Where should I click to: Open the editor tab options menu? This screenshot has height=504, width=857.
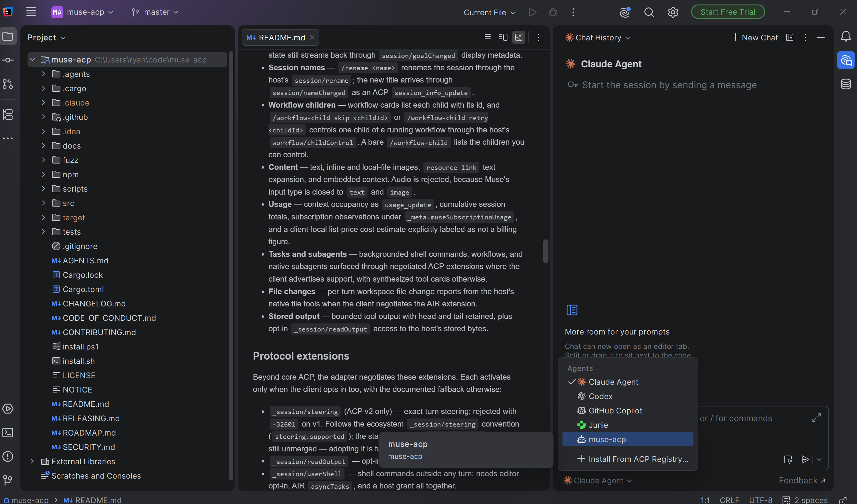(x=538, y=37)
